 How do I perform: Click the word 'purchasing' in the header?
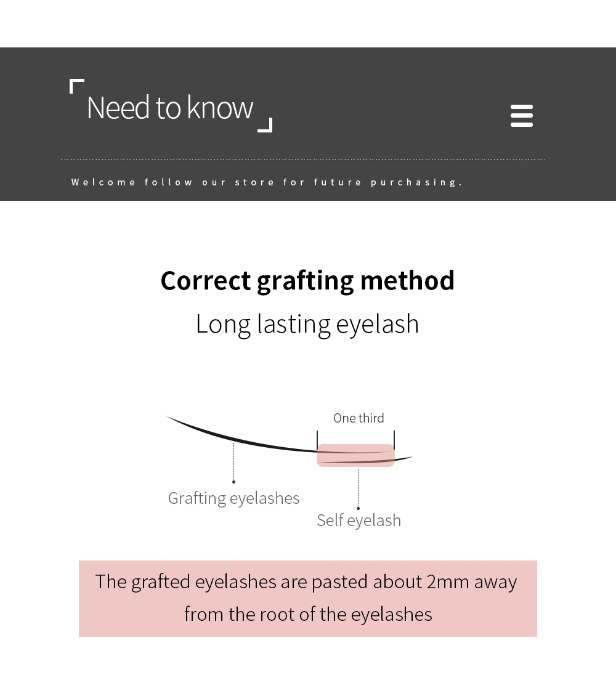point(416,182)
